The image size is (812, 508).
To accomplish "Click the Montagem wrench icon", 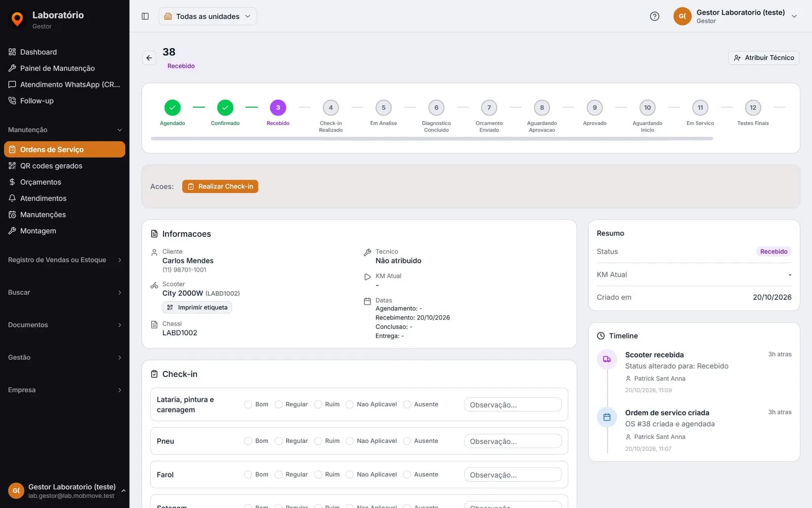I will pos(12,231).
